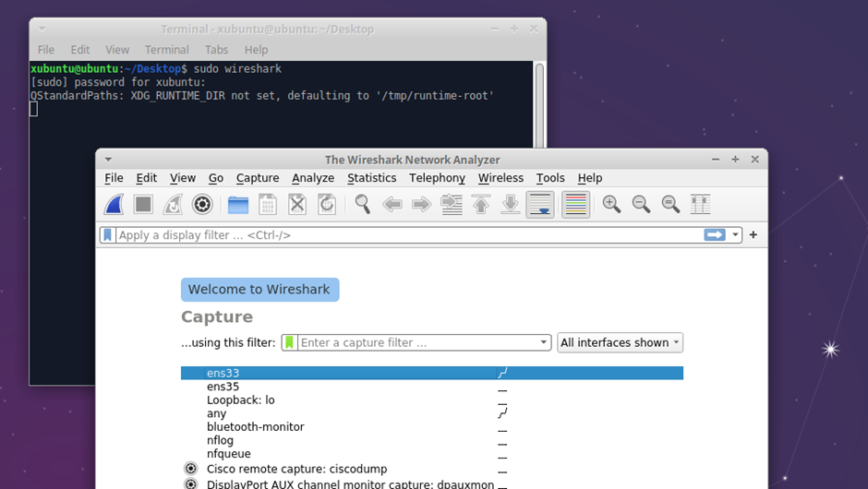Open display filter history dropdown
This screenshot has width=868, height=489.
point(735,235)
